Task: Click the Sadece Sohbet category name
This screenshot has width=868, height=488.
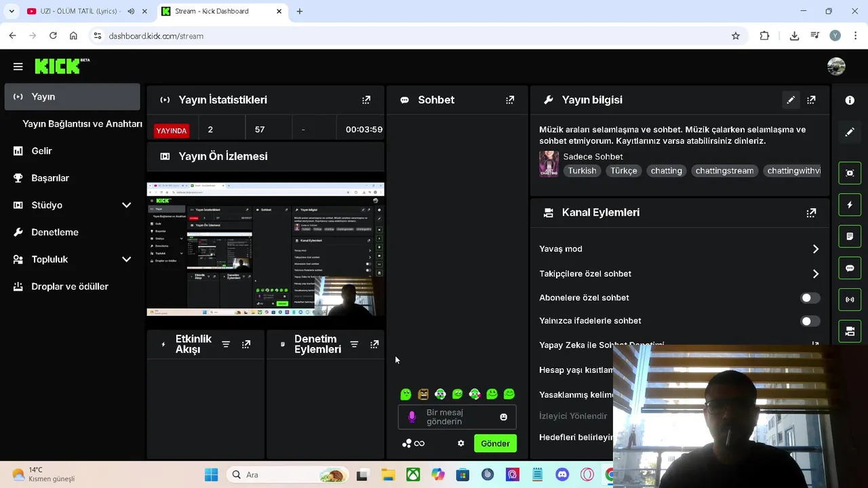Action: coord(593,157)
